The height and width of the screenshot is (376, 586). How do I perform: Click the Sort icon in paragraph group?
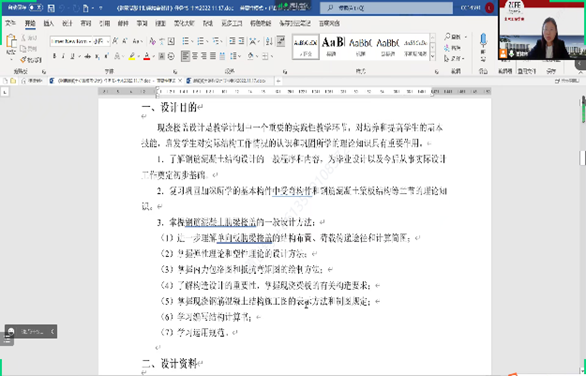[x=269, y=41]
